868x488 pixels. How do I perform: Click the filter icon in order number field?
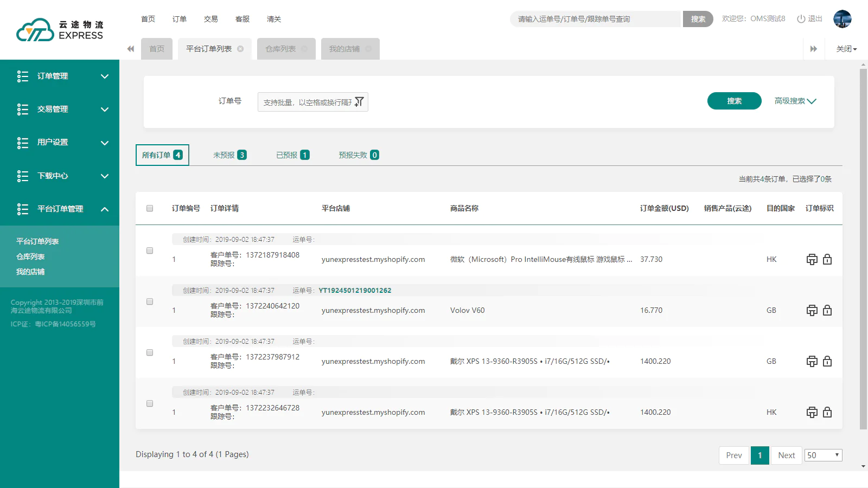[x=359, y=102]
